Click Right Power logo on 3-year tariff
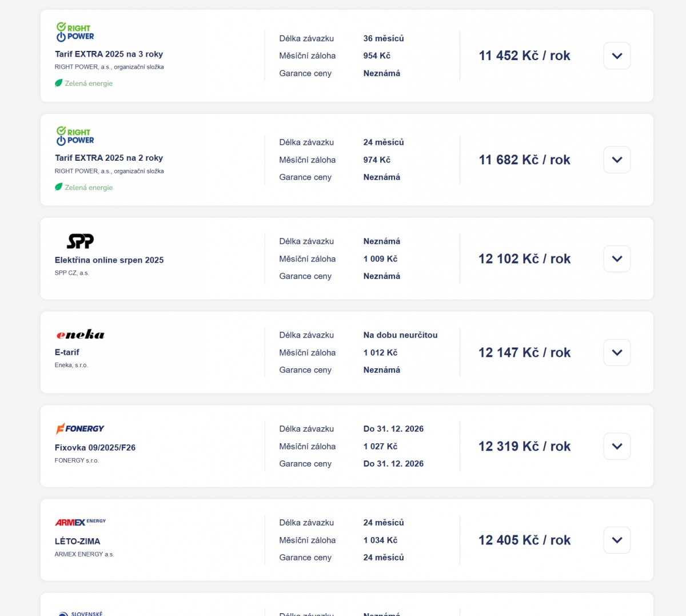This screenshot has width=686, height=616. click(x=75, y=32)
